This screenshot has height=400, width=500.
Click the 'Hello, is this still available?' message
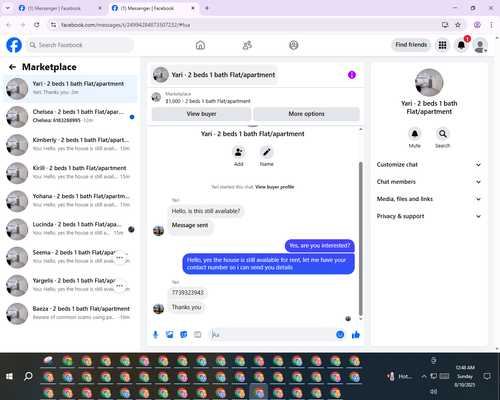pyautogui.click(x=206, y=211)
